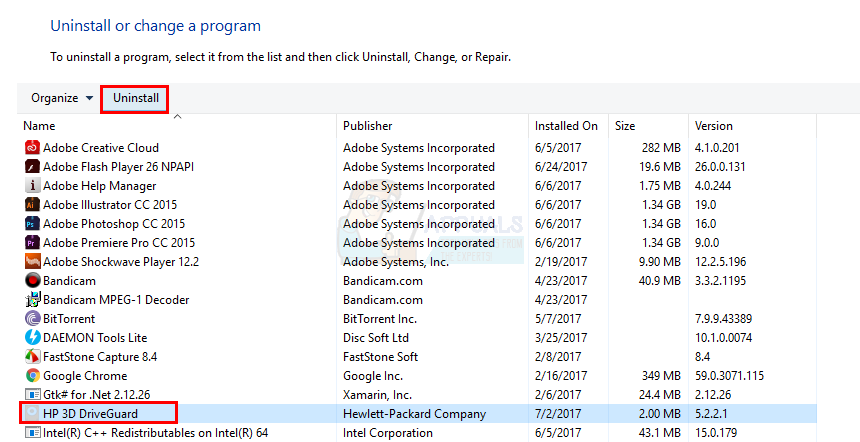Select the HP 3D DriveGuard entry

click(98, 414)
